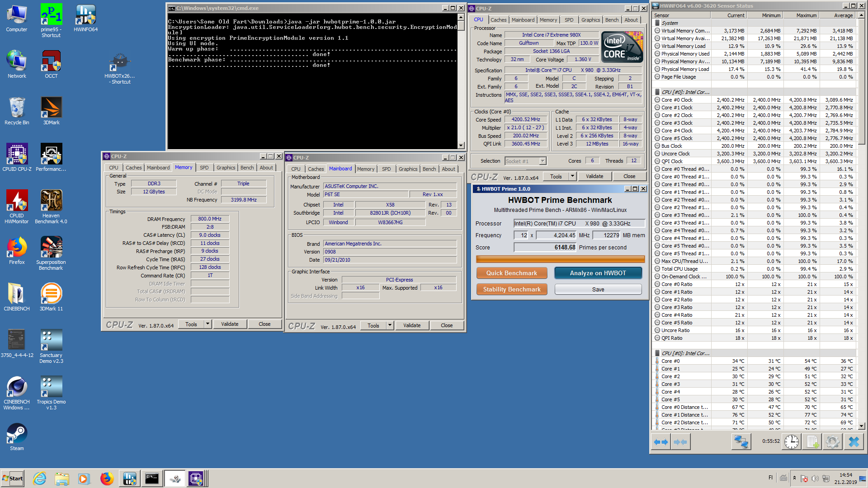Open SPD tab in CPU-Z Memory window
Viewport: 868px width, 488px height.
tap(204, 168)
